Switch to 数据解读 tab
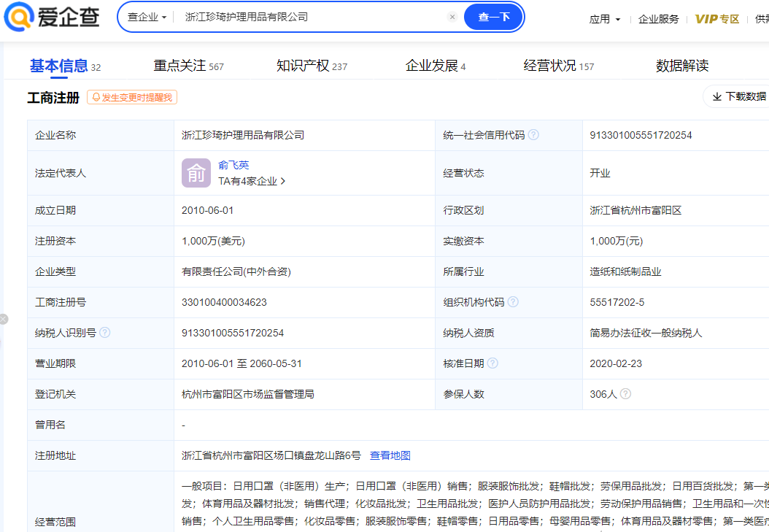Image resolution: width=769 pixels, height=532 pixels. [x=682, y=66]
